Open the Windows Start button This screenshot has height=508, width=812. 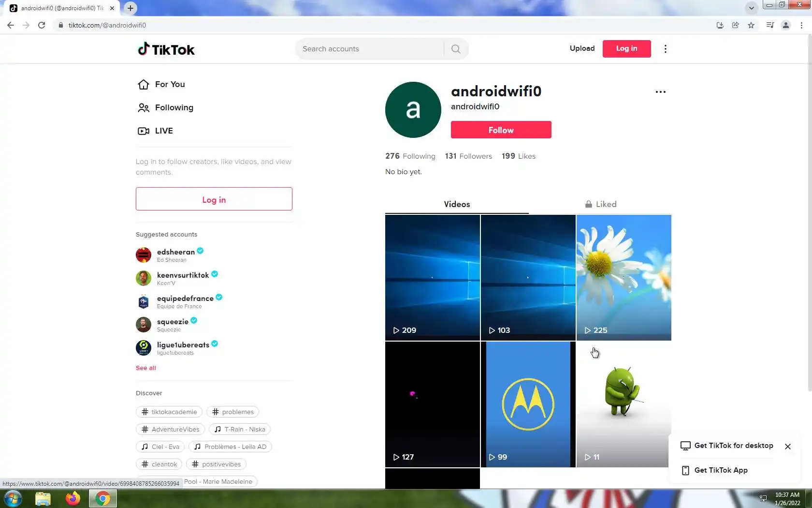(x=13, y=498)
